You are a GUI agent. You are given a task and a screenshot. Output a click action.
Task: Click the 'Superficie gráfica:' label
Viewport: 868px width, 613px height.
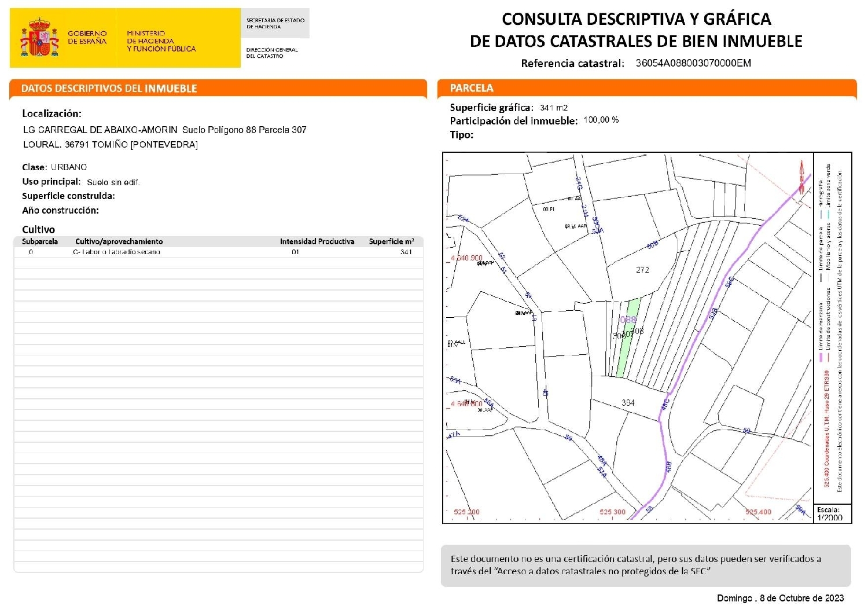click(492, 108)
